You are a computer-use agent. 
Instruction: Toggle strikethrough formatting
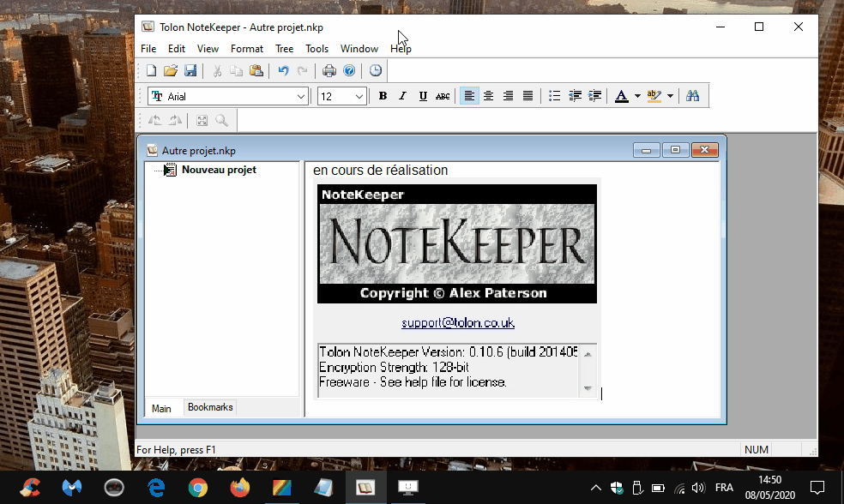pos(443,96)
